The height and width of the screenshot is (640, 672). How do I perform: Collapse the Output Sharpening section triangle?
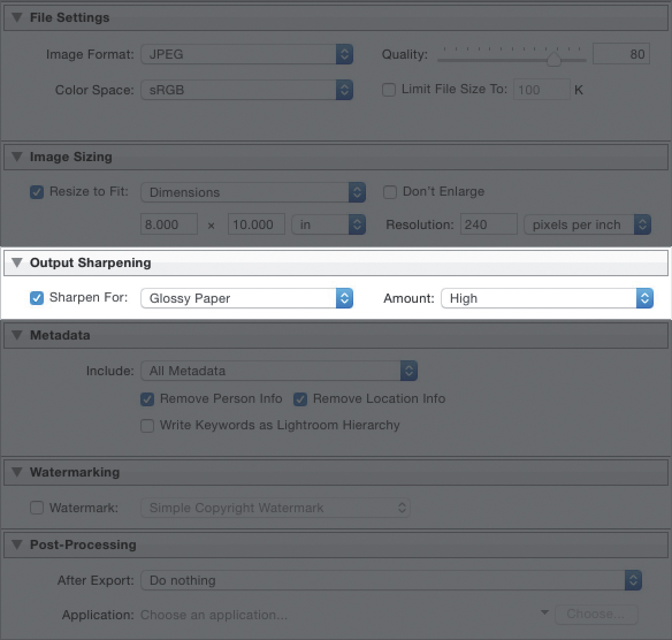click(17, 263)
